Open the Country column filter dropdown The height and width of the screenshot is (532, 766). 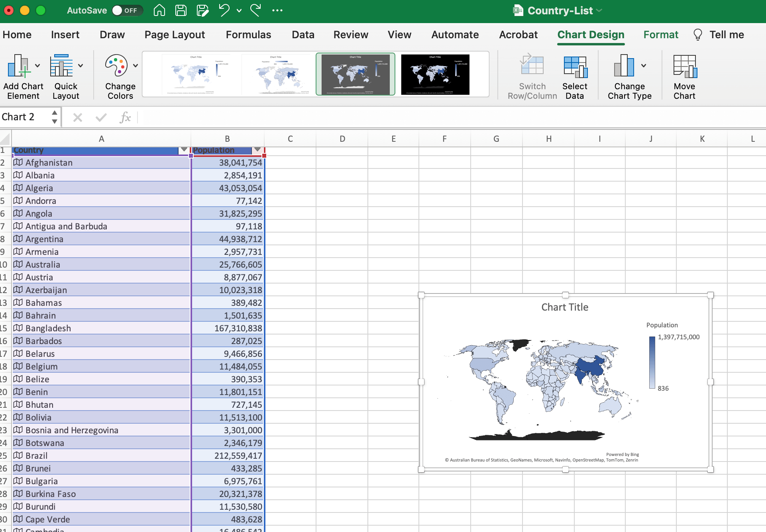(x=184, y=150)
